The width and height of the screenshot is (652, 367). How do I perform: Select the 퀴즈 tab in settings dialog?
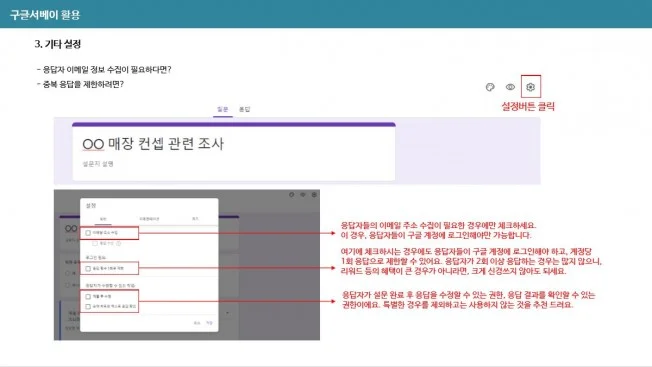tap(195, 219)
